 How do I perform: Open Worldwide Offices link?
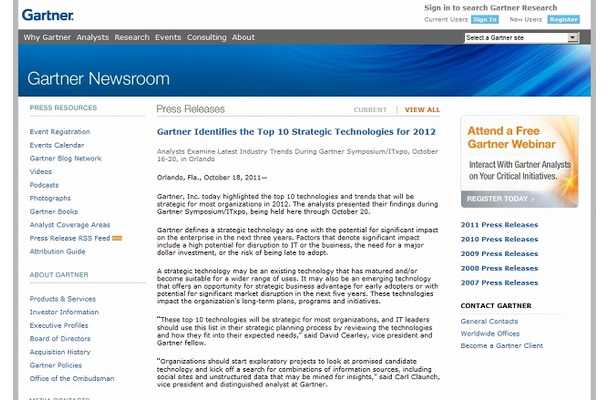click(x=490, y=333)
